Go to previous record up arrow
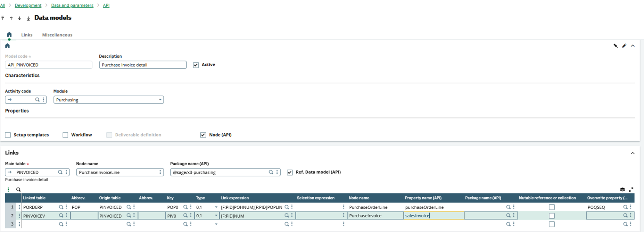Image resolution: width=644 pixels, height=232 pixels. (x=11, y=18)
